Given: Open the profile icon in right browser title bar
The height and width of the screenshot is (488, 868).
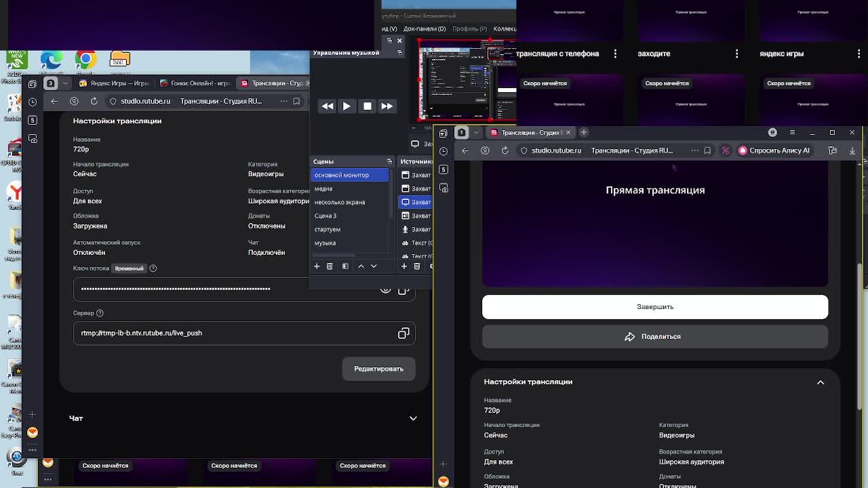Looking at the screenshot, I should [772, 132].
